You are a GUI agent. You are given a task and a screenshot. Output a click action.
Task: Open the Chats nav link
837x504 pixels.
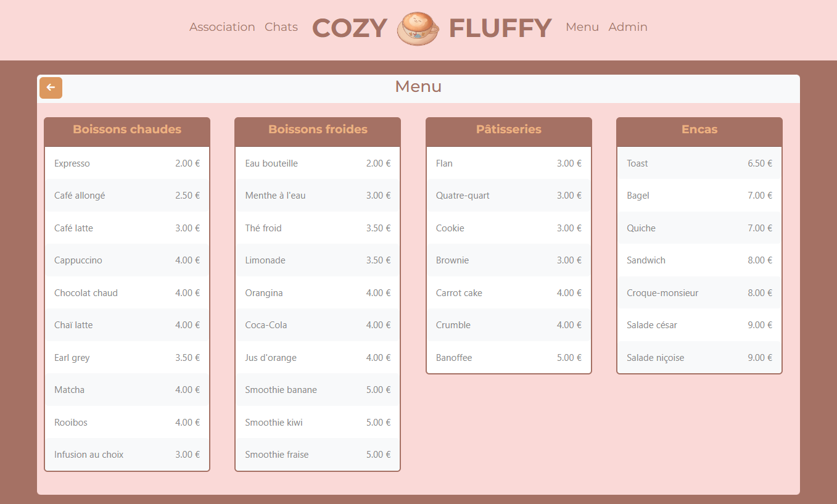[281, 27]
